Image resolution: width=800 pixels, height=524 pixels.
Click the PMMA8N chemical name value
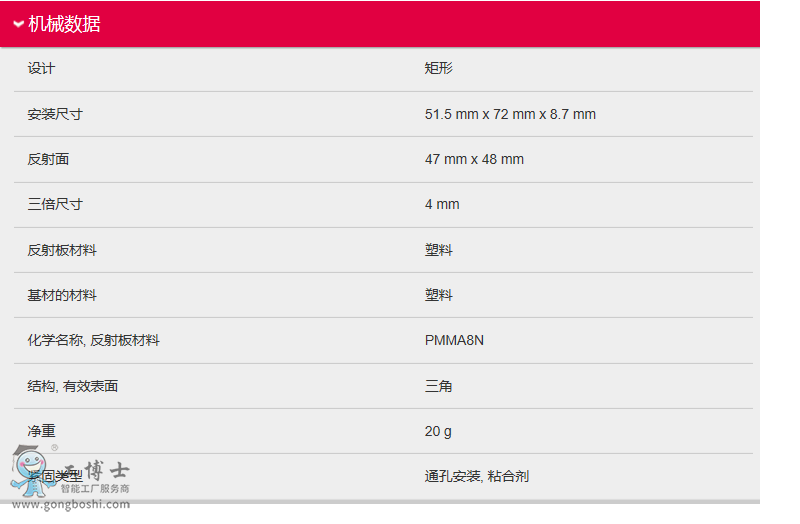(454, 340)
